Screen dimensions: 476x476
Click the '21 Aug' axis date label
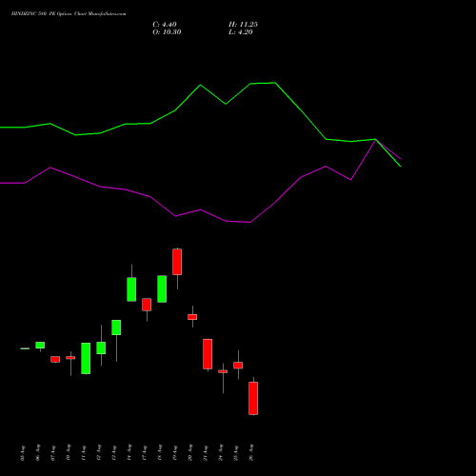pyautogui.click(x=205, y=453)
